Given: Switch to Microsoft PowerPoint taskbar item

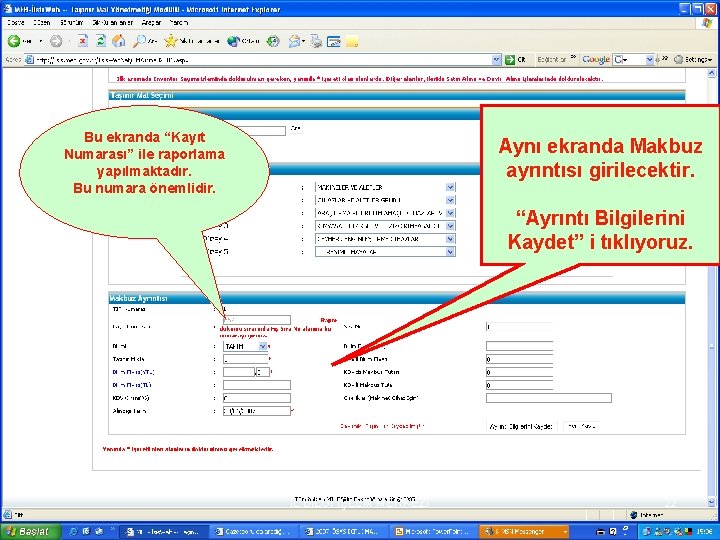Looking at the screenshot, I should click(x=432, y=531).
